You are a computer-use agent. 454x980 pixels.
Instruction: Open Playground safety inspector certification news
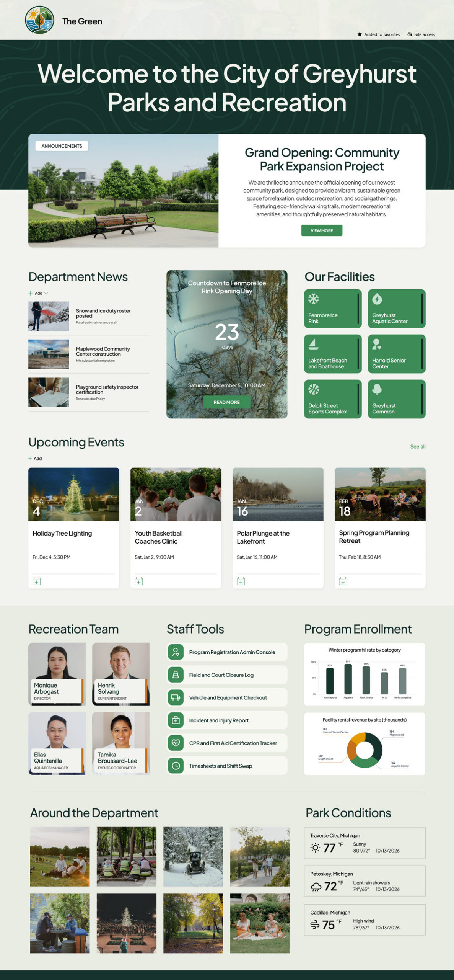click(107, 389)
